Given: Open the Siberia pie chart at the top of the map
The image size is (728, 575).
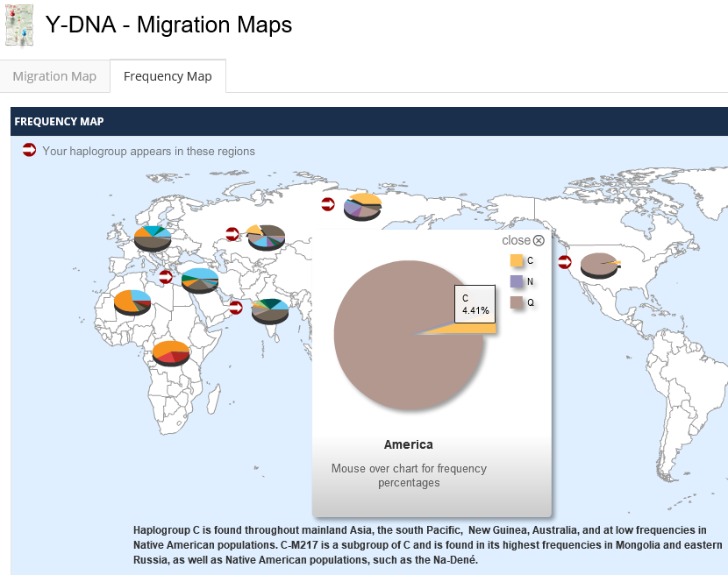Looking at the screenshot, I should [x=362, y=206].
